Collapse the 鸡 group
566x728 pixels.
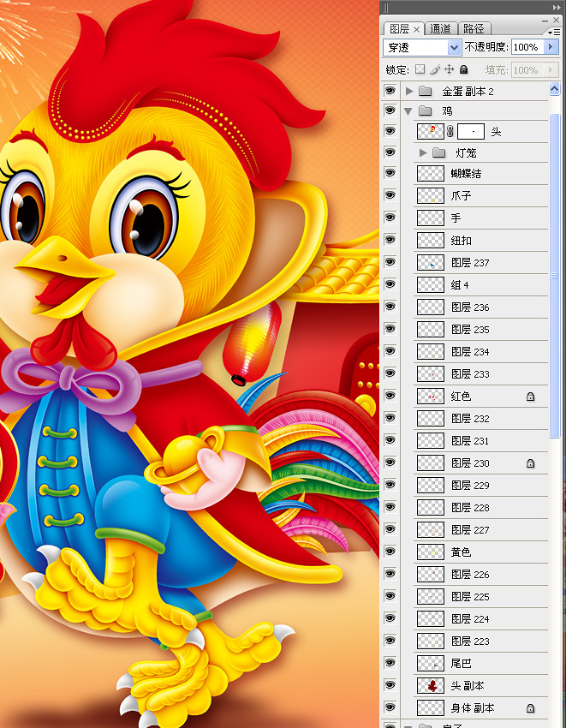coord(408,111)
